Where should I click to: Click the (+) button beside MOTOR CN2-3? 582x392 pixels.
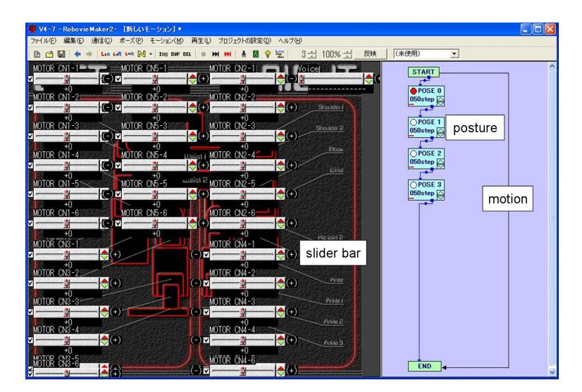click(x=292, y=136)
